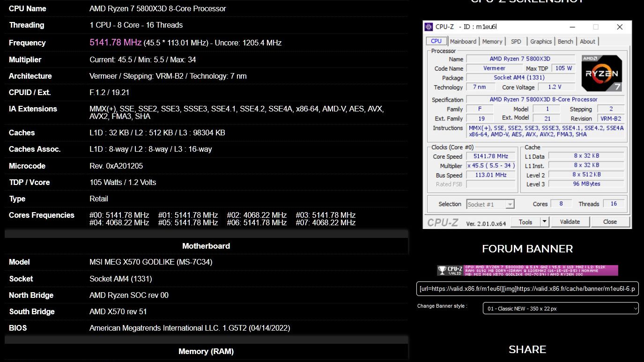Viewport: 644px width, 362px height.
Task: Click the Code Name field "Vermeer" in CPU-Z
Action: pos(495,68)
